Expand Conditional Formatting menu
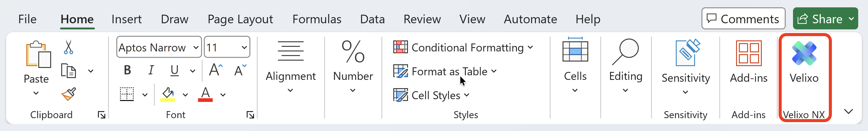 click(463, 47)
